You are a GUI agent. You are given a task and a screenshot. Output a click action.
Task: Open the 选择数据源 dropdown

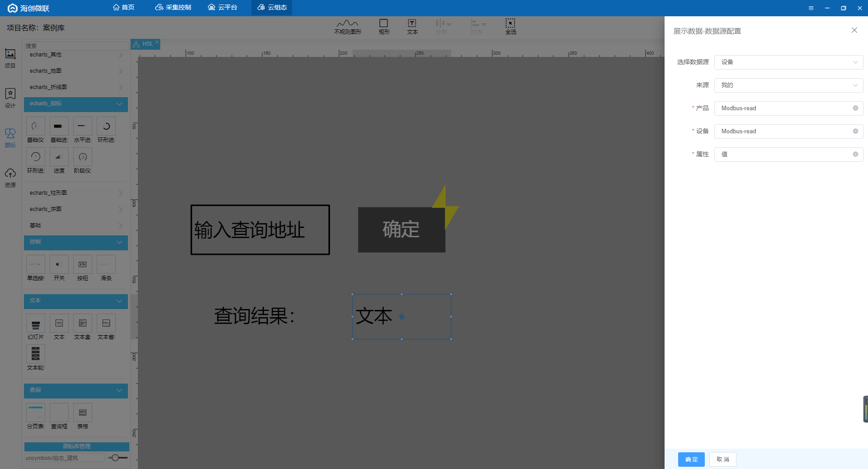click(x=788, y=62)
